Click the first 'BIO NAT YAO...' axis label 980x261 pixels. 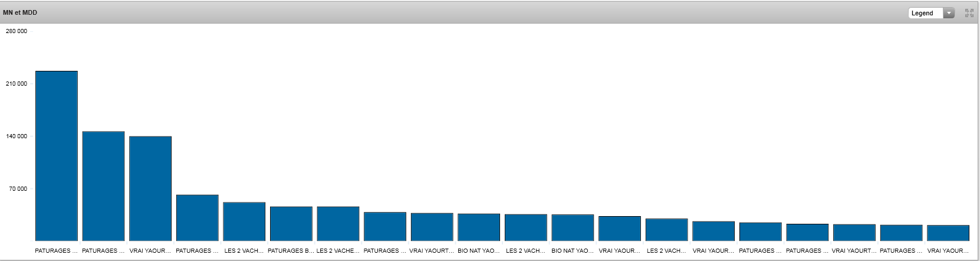pyautogui.click(x=479, y=251)
